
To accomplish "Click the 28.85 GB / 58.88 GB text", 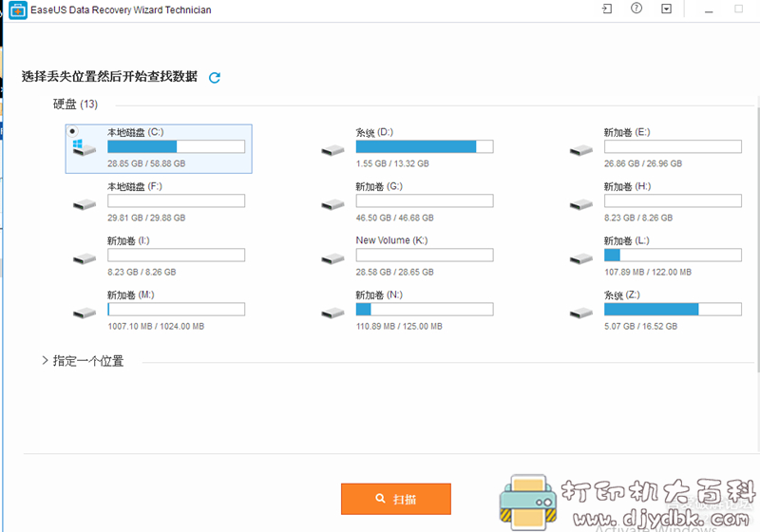I will [x=146, y=163].
